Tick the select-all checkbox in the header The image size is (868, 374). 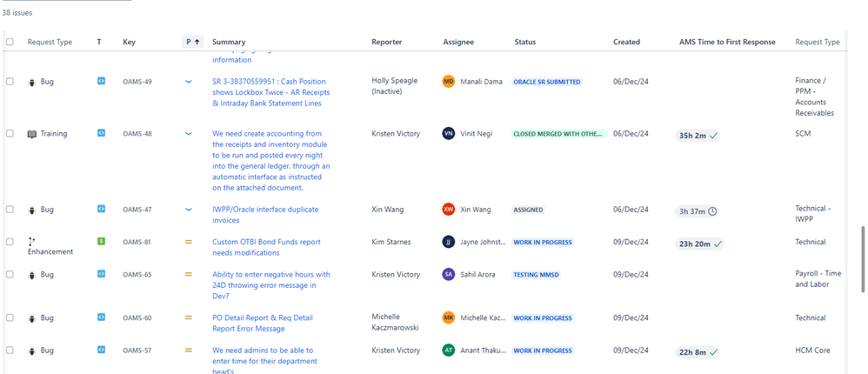click(x=10, y=42)
